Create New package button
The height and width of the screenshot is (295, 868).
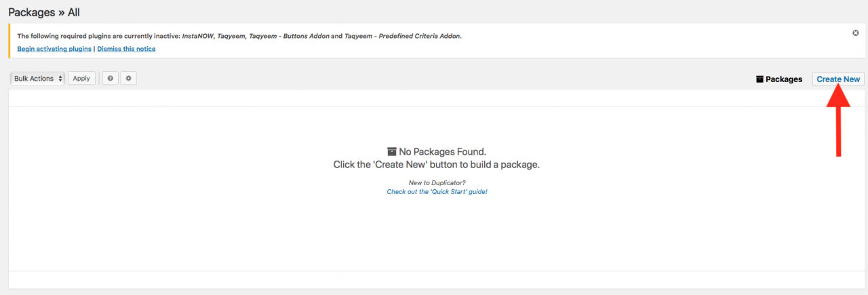838,79
